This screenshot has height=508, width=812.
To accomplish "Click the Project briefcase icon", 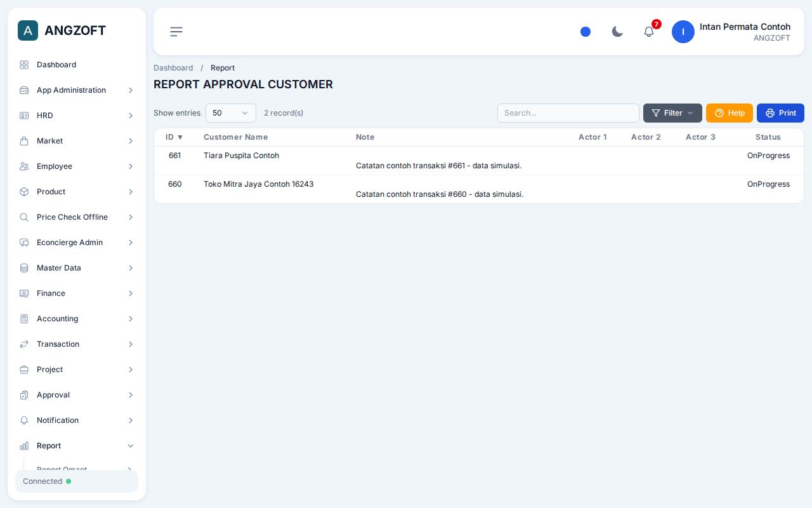I will click(24, 370).
